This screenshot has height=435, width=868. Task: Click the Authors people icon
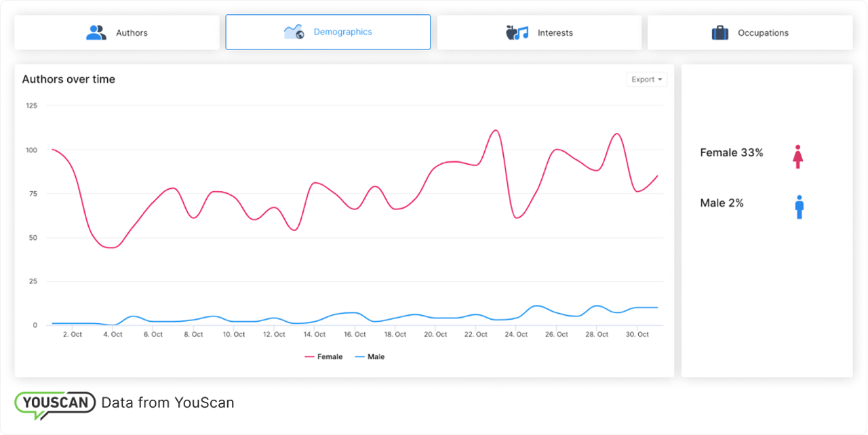(x=96, y=31)
